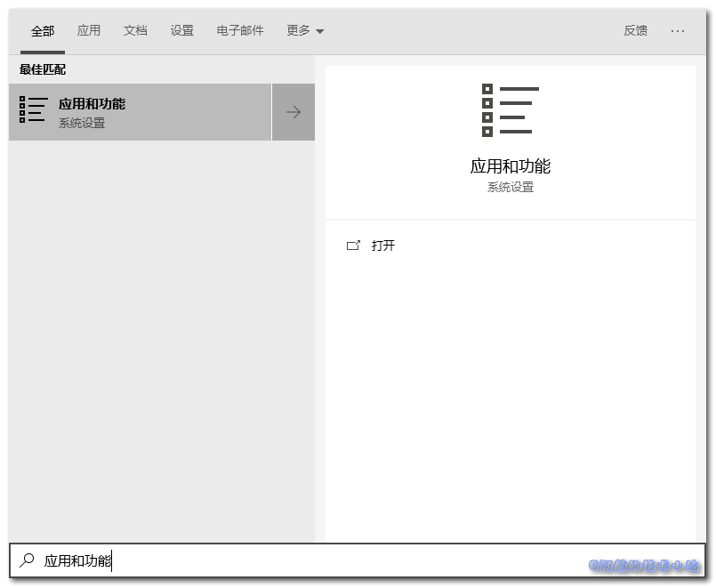The width and height of the screenshot is (716, 588).
Task: Focus the search box containing 应用和功能
Action: tap(311, 560)
